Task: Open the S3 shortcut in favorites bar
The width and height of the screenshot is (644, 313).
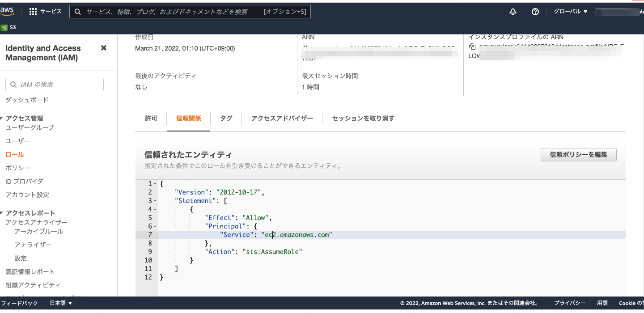Action: click(x=8, y=27)
